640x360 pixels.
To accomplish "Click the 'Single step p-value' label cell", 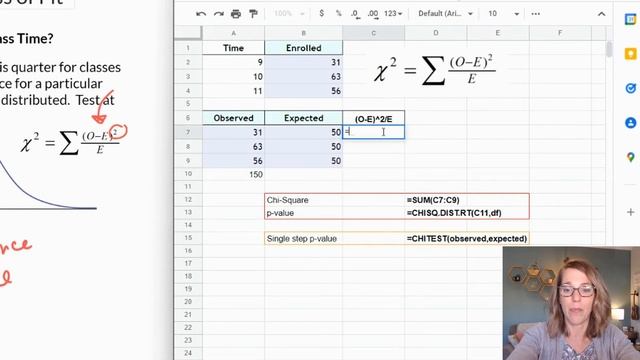I will click(x=304, y=238).
